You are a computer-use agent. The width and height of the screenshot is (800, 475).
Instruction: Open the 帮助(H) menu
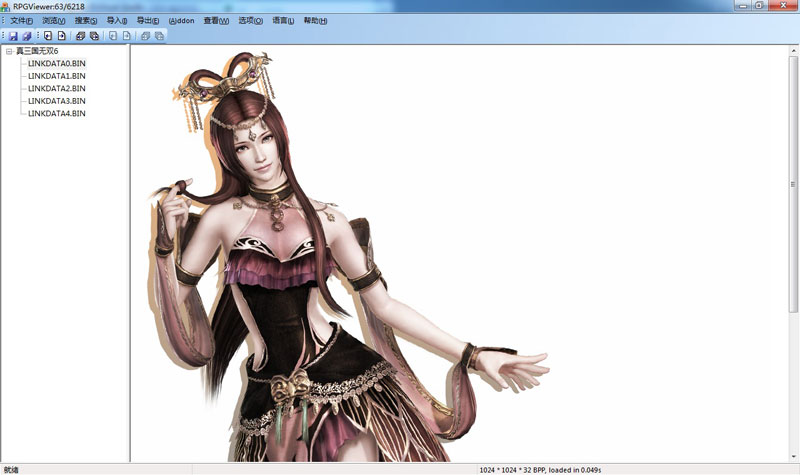[315, 21]
